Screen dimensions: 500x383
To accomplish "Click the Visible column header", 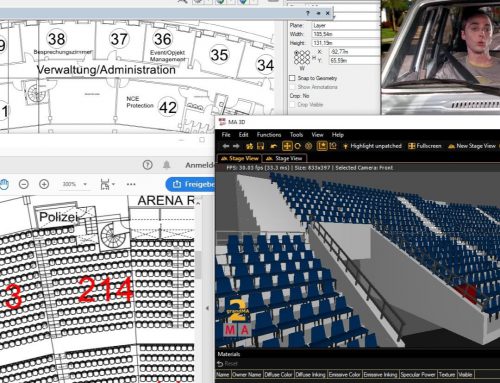I will (465, 375).
